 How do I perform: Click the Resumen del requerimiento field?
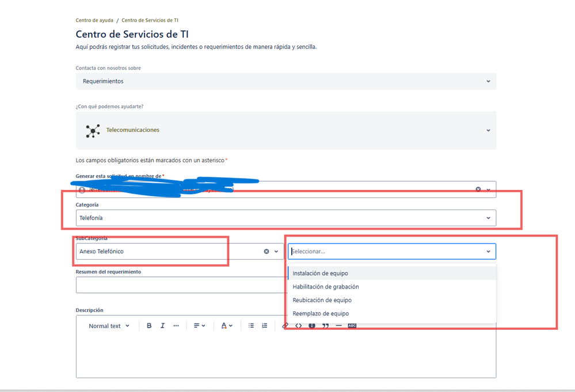click(182, 285)
